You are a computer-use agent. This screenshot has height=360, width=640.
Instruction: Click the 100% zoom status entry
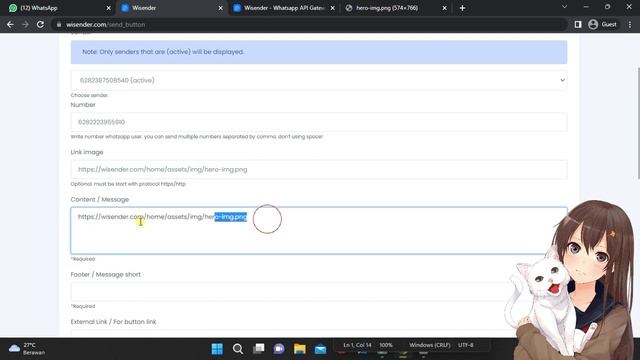[x=386, y=345]
